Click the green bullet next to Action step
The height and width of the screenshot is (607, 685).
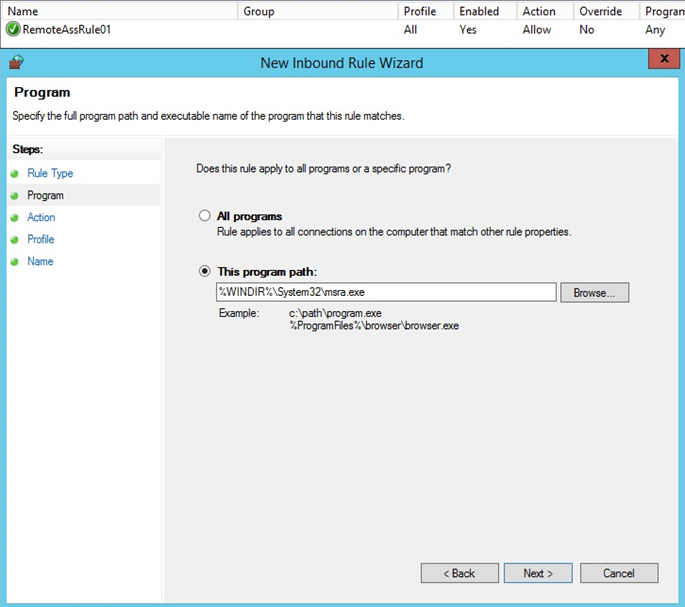tap(14, 218)
